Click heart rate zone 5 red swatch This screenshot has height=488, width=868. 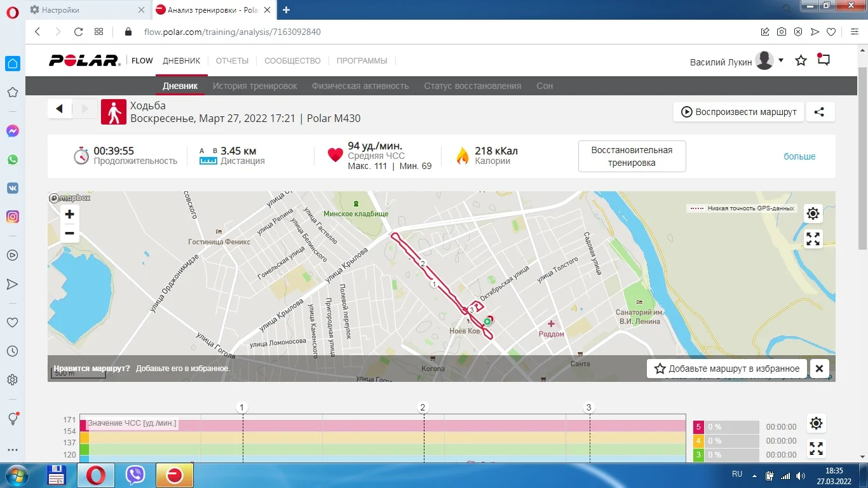coord(698,427)
